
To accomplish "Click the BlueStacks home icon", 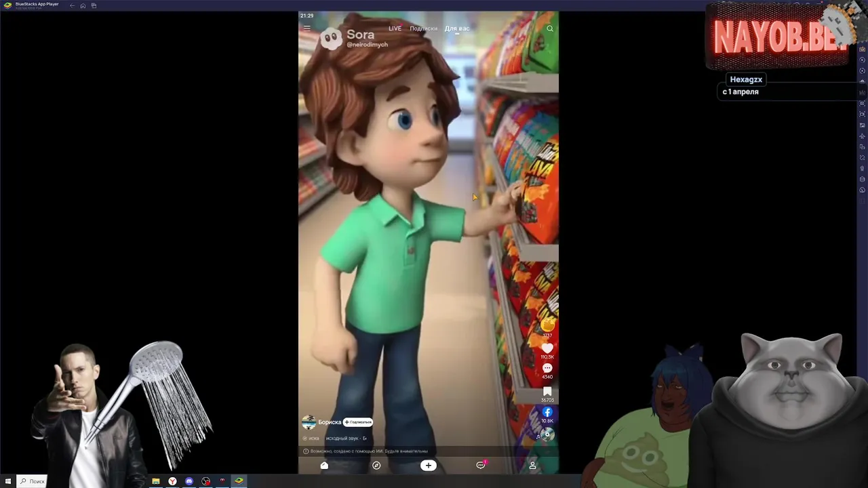I will coord(83,5).
